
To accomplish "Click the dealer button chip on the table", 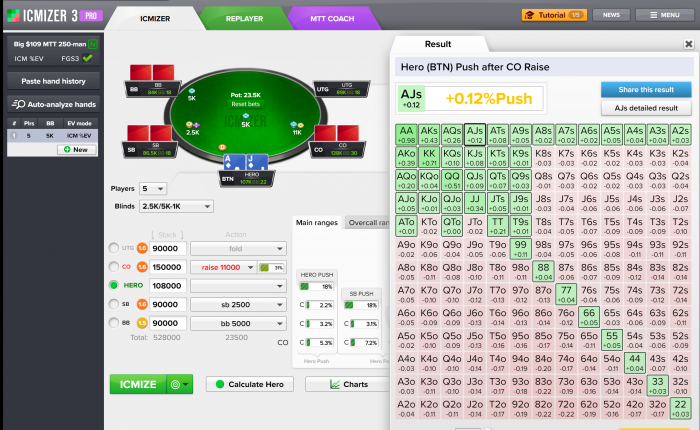I will (x=221, y=147).
